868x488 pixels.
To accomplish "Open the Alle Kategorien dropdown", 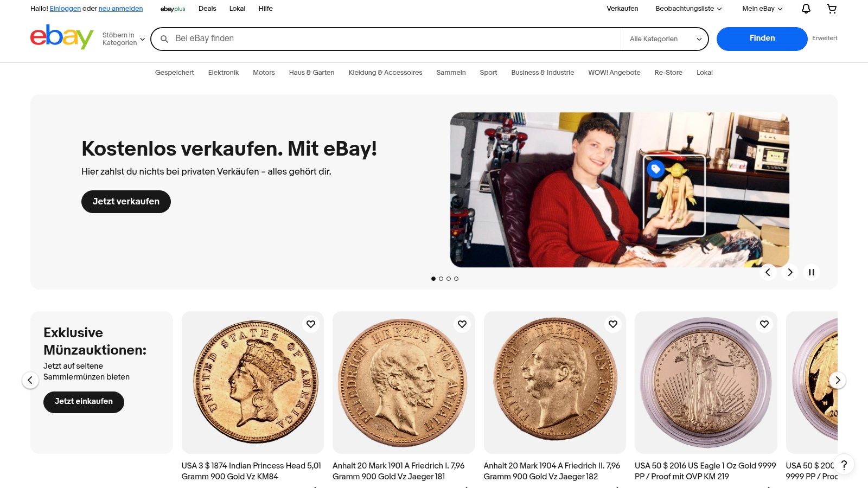I will pos(665,39).
